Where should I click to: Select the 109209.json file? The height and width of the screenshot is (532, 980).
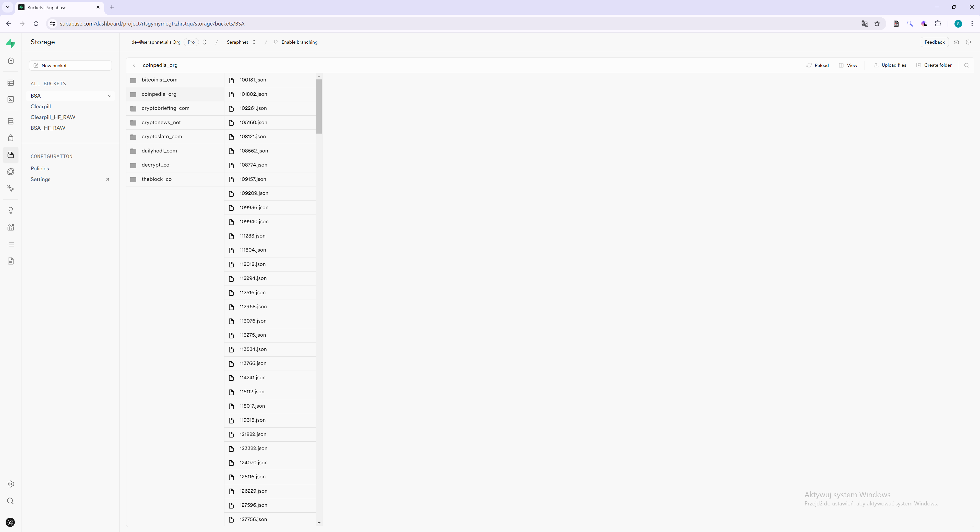(254, 193)
